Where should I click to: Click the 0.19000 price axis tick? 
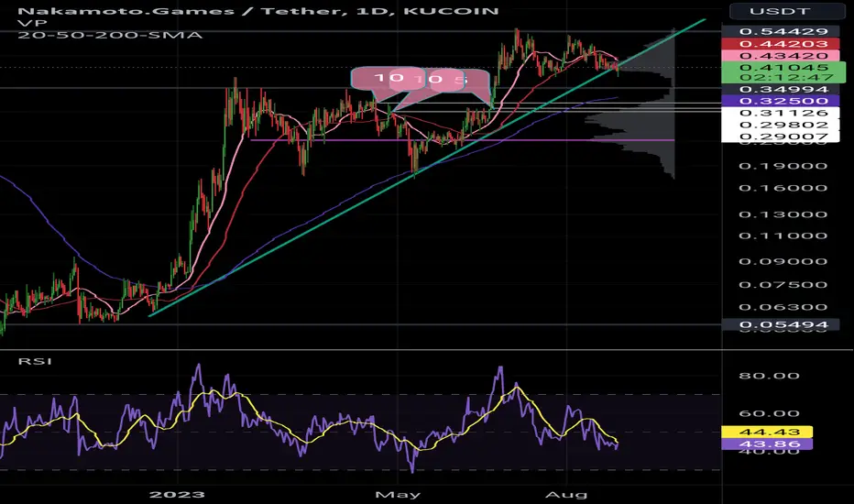point(783,166)
